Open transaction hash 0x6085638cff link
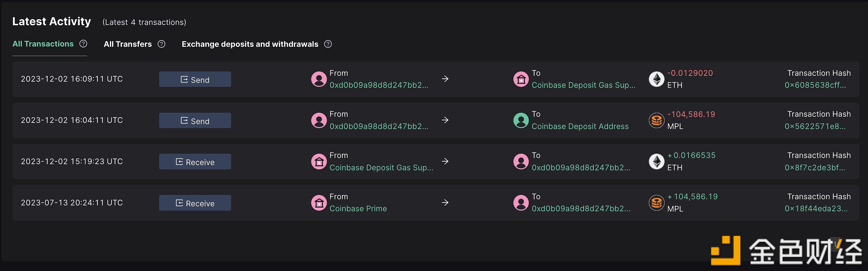 [815, 85]
